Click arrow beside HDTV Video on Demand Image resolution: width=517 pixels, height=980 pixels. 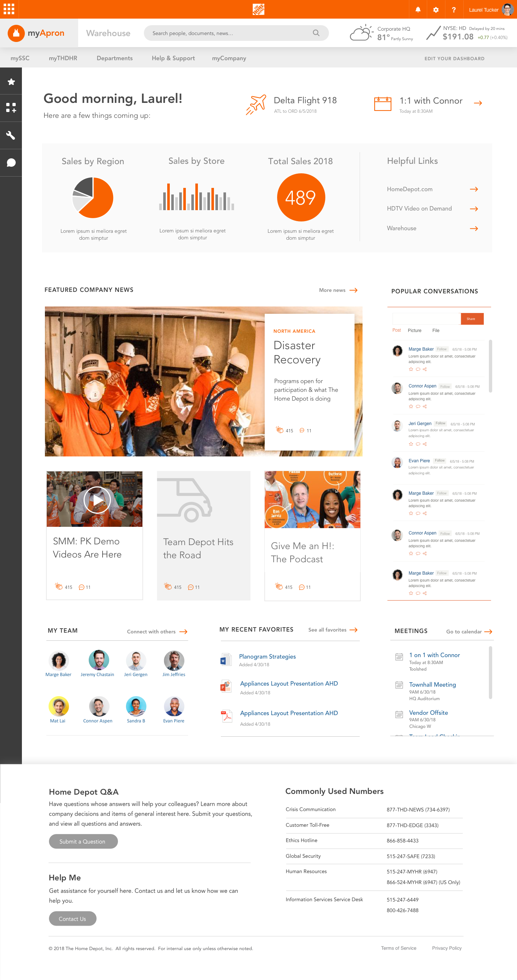point(474,209)
